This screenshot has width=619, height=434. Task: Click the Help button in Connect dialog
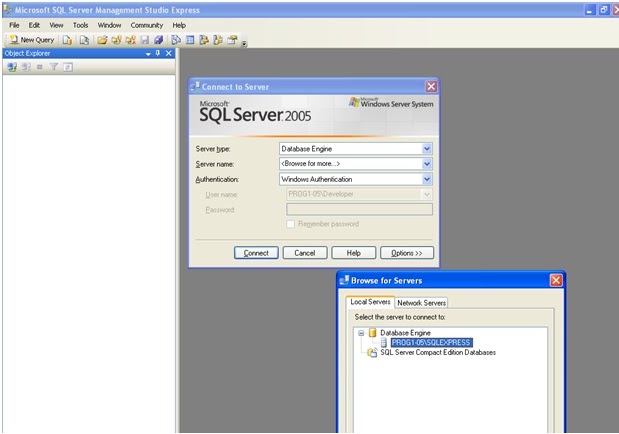(354, 253)
